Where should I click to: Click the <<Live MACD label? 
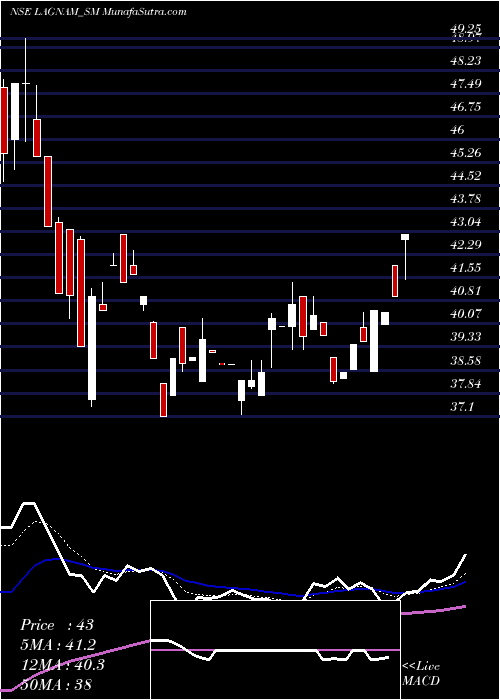tap(421, 673)
